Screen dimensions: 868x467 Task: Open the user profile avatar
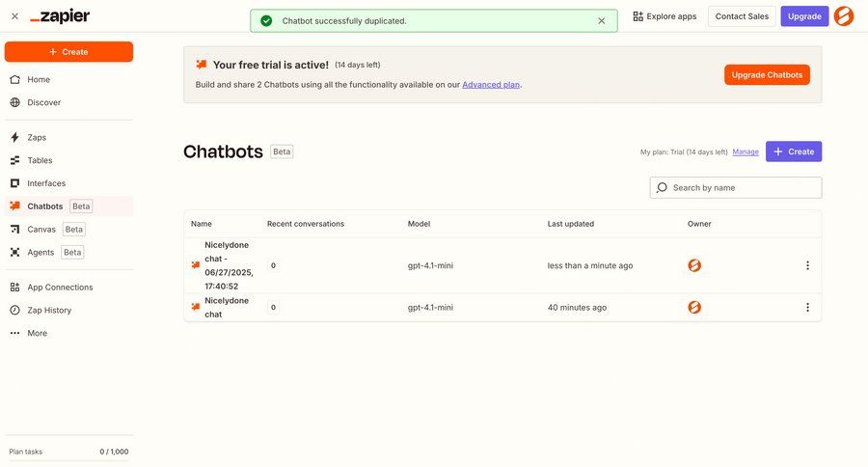pos(844,16)
